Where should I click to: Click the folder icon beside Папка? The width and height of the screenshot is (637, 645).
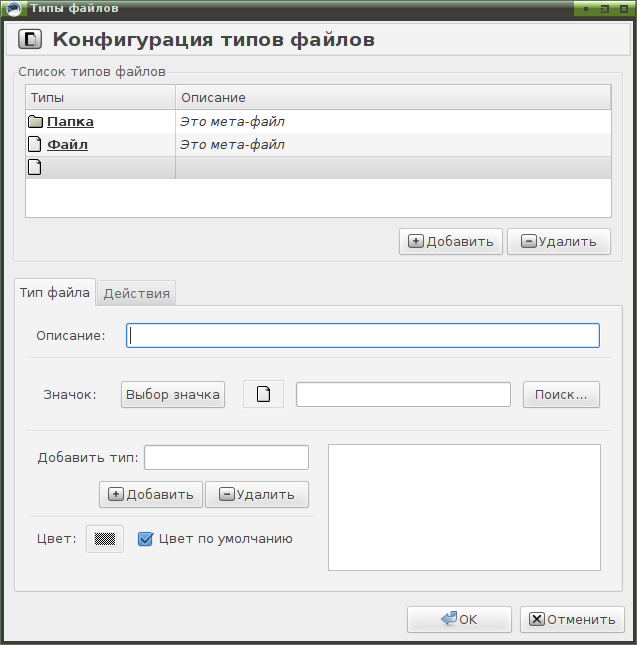pyautogui.click(x=35, y=122)
